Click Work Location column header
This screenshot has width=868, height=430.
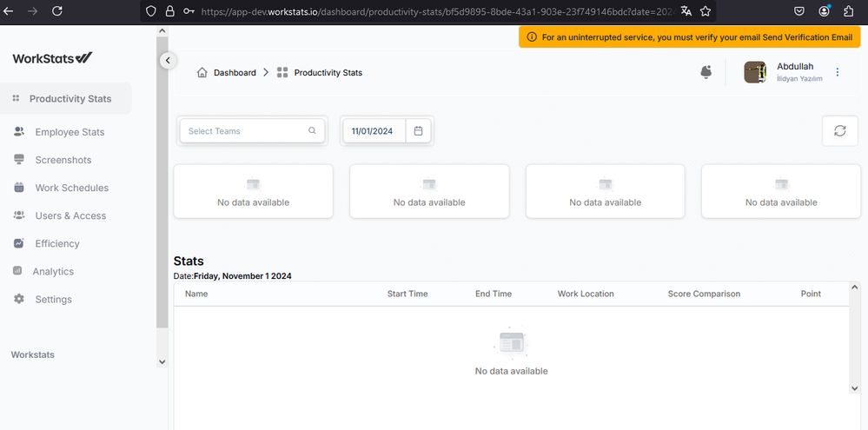pos(586,294)
